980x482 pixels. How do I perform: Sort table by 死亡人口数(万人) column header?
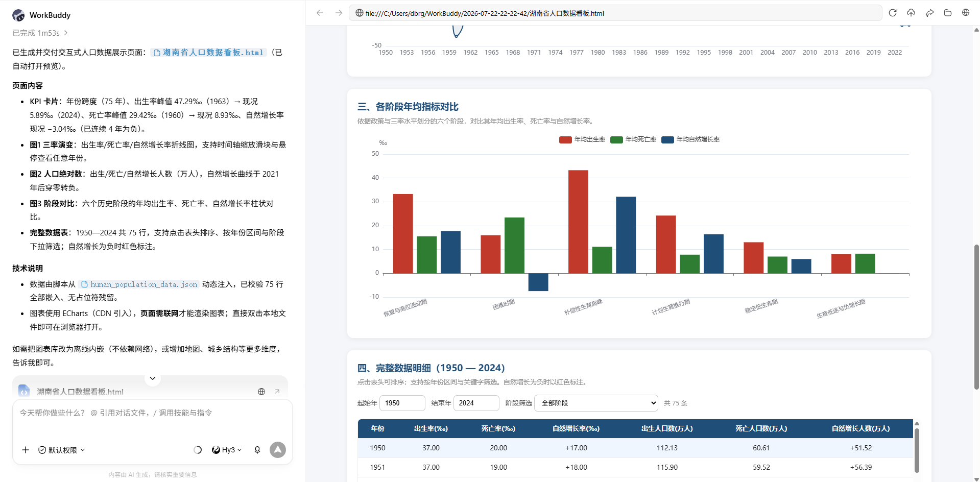(x=761, y=428)
